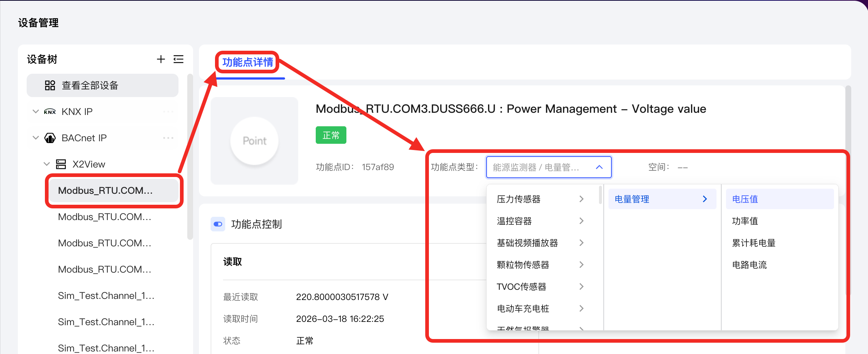
Task: Toggle the 功能点控制 switch
Action: pyautogui.click(x=218, y=224)
